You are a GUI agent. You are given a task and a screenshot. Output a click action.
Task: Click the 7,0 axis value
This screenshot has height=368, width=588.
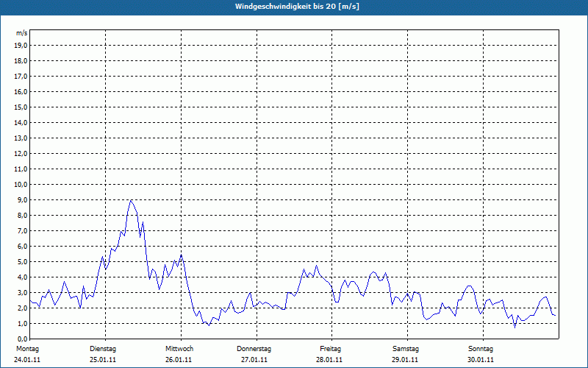pos(22,231)
